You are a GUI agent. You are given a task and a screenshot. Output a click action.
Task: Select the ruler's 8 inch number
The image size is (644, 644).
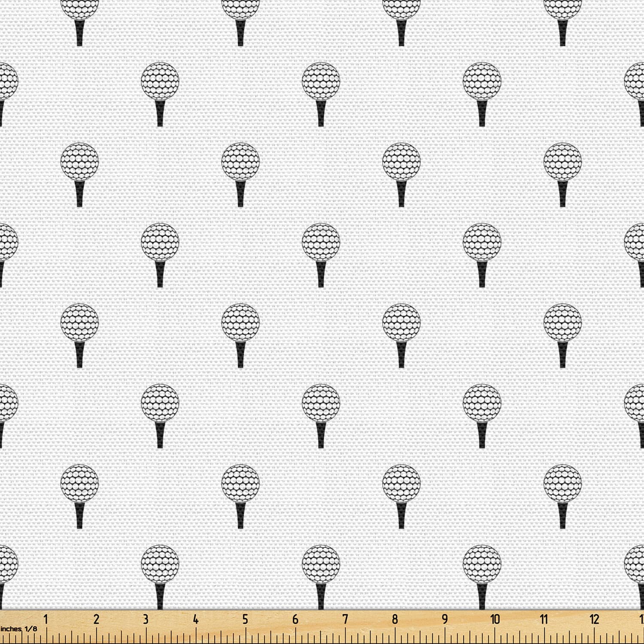pos(395,619)
